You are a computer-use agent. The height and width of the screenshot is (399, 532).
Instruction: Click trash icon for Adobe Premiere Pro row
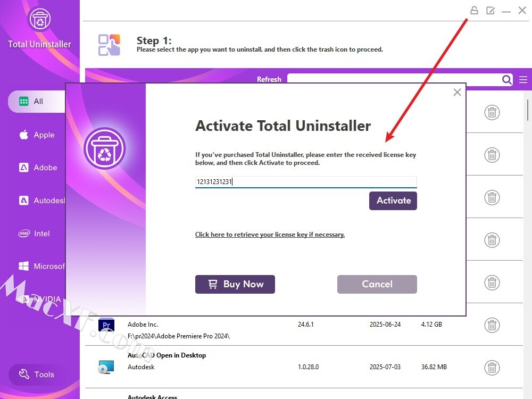(x=492, y=325)
